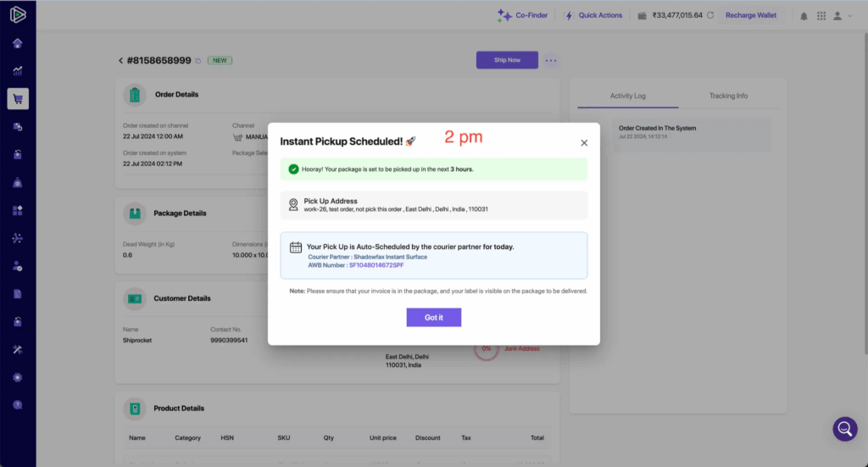
Task: Click the Ship Now button
Action: click(x=507, y=60)
